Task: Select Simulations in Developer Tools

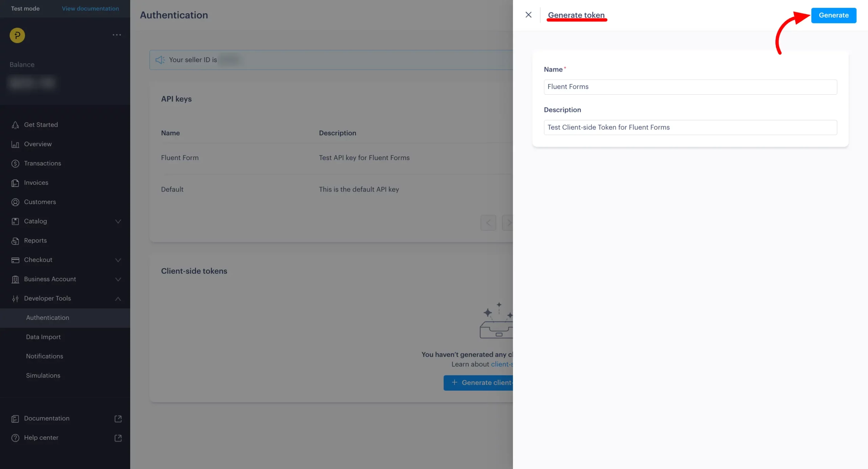Action: pyautogui.click(x=43, y=375)
